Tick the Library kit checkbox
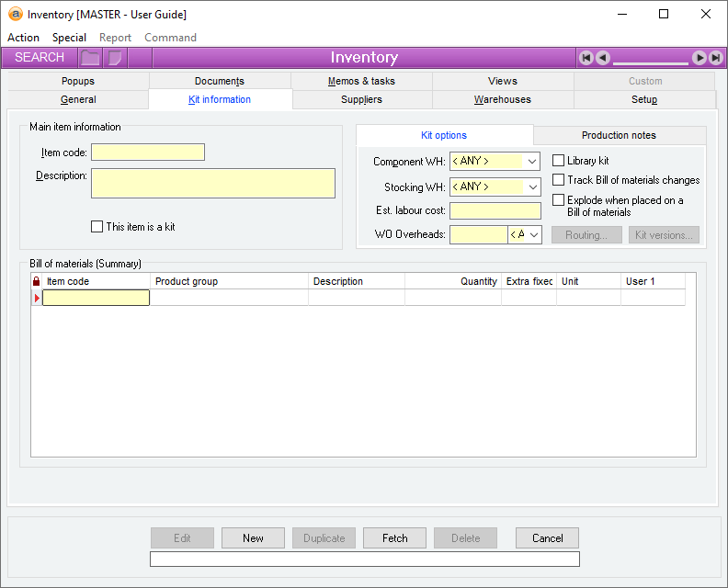728x588 pixels. (x=559, y=161)
